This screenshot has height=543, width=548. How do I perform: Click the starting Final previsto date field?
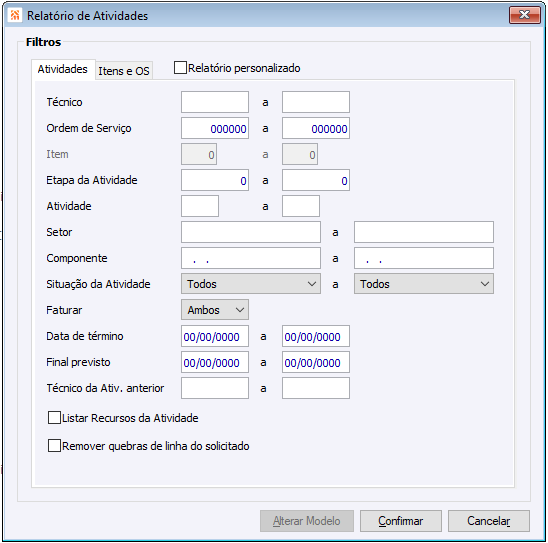pyautogui.click(x=215, y=362)
